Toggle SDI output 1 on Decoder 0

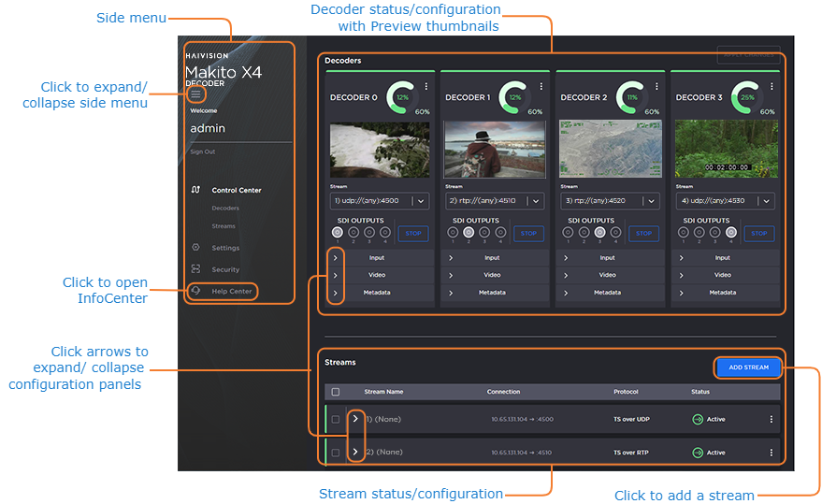(338, 233)
